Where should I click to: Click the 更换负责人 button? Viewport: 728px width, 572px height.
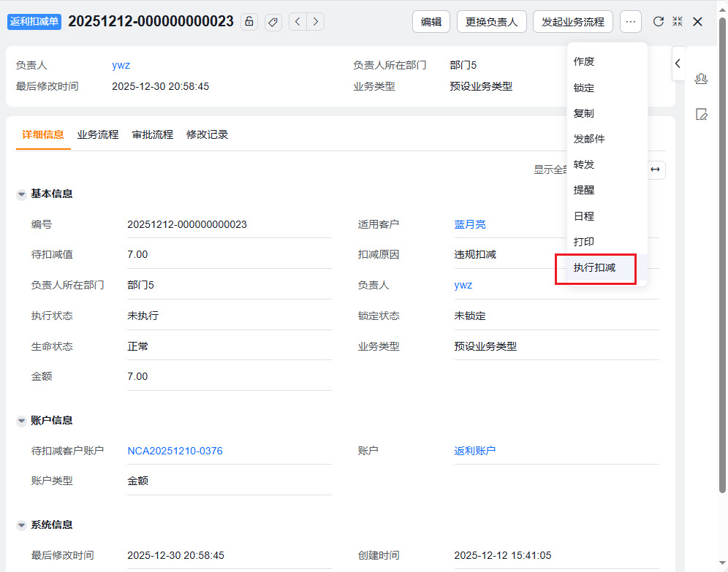(x=492, y=22)
